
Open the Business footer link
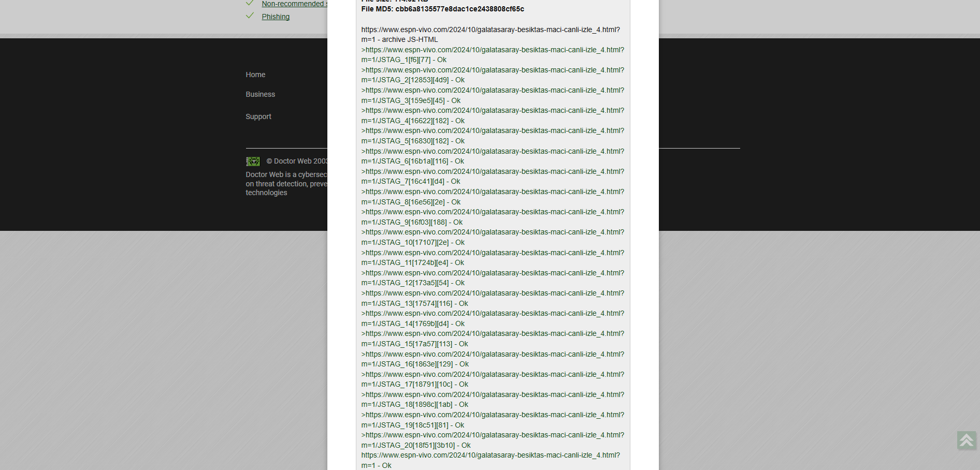tap(260, 94)
